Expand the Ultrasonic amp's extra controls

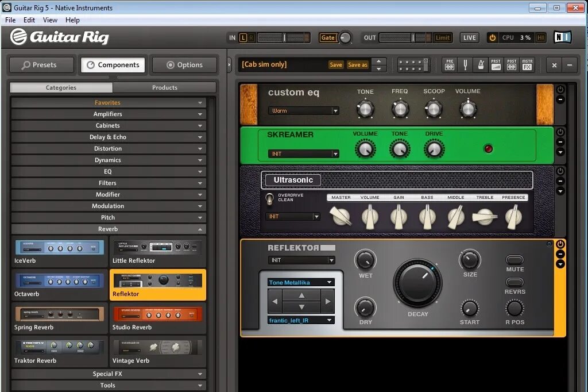[x=560, y=191]
